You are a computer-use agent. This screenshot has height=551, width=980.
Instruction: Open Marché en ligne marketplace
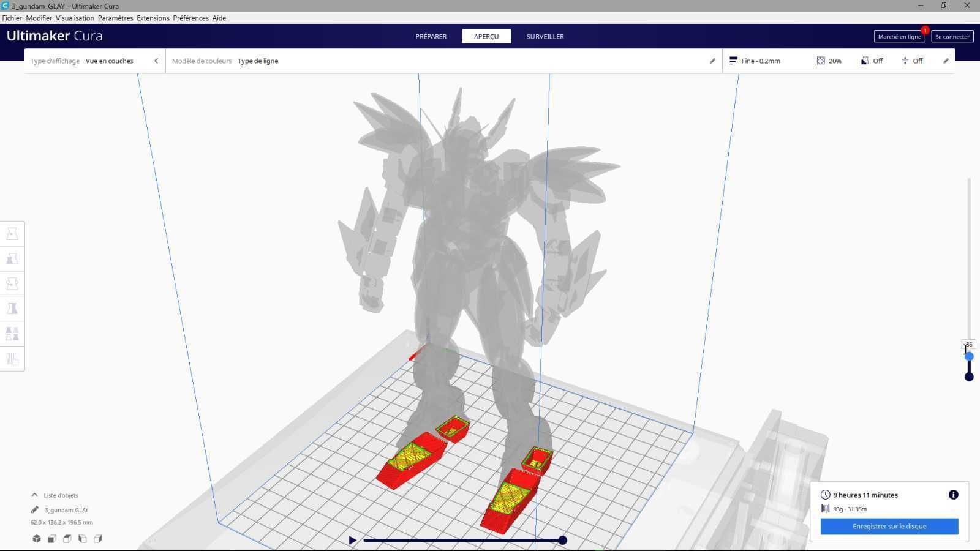point(899,37)
